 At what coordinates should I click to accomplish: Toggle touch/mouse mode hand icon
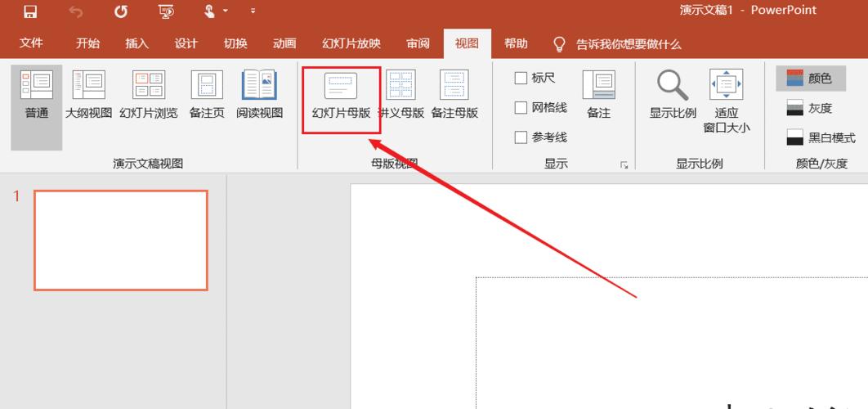[x=209, y=11]
